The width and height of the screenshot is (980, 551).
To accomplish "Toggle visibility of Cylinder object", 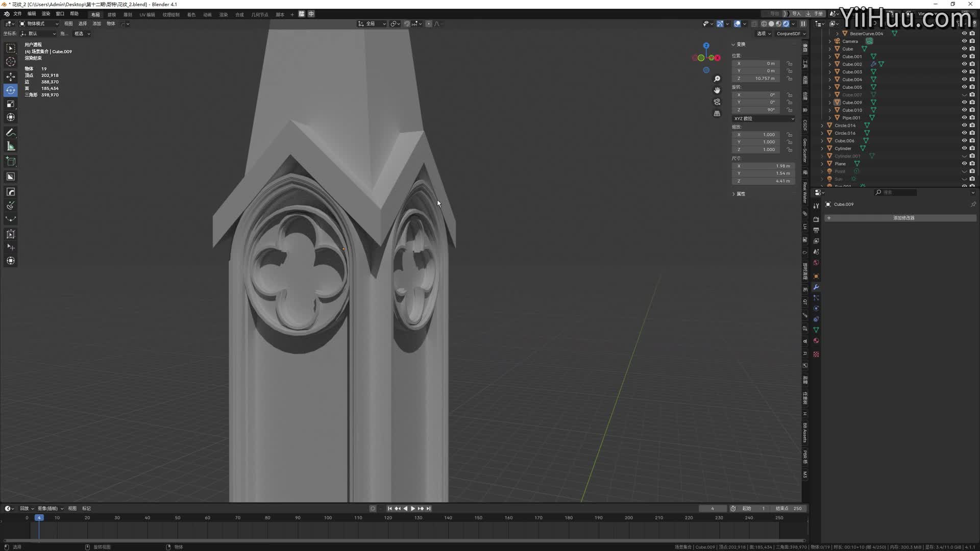I will [964, 148].
